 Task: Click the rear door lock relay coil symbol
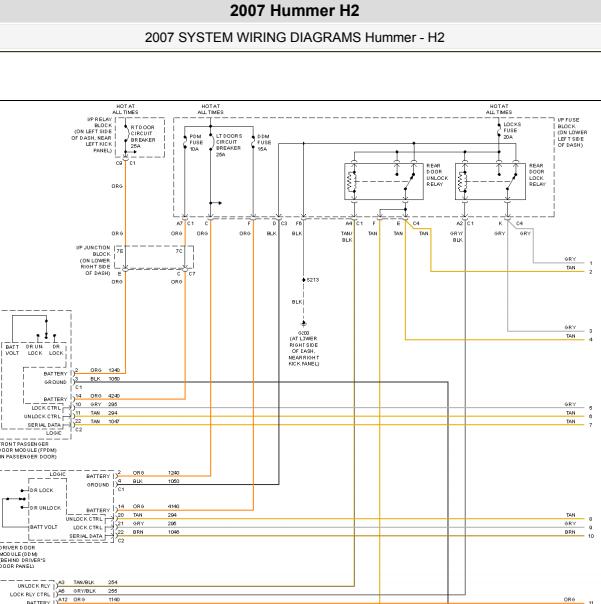pyautogui.click(x=462, y=181)
